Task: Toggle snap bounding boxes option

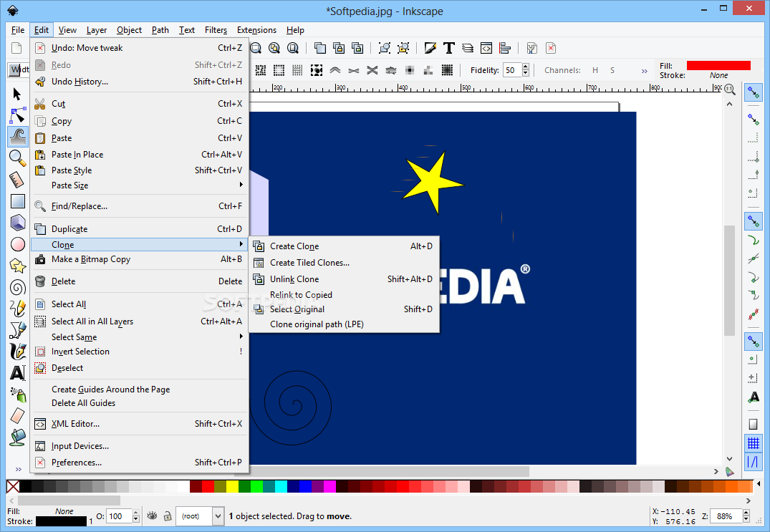Action: click(754, 119)
